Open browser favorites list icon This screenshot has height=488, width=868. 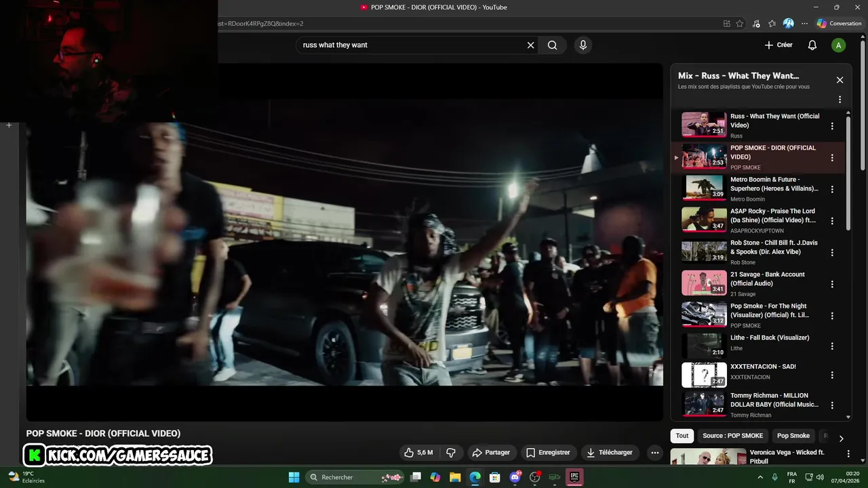click(x=772, y=23)
